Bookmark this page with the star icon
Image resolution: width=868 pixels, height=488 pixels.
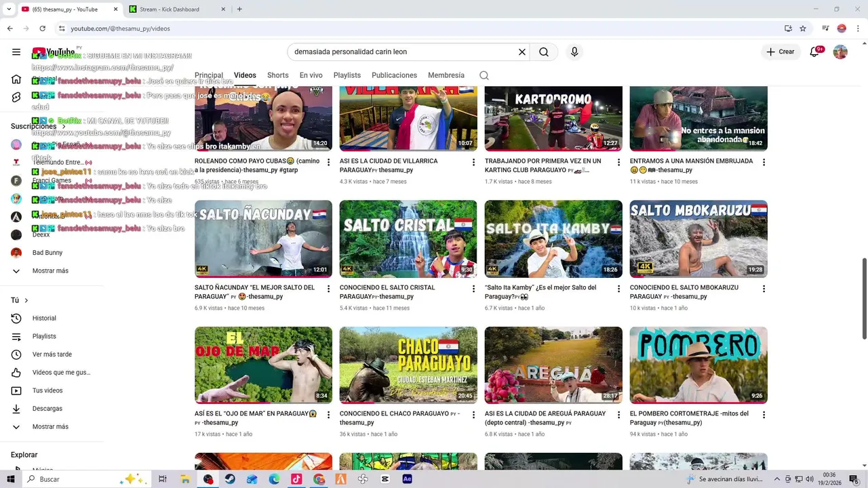pos(803,28)
